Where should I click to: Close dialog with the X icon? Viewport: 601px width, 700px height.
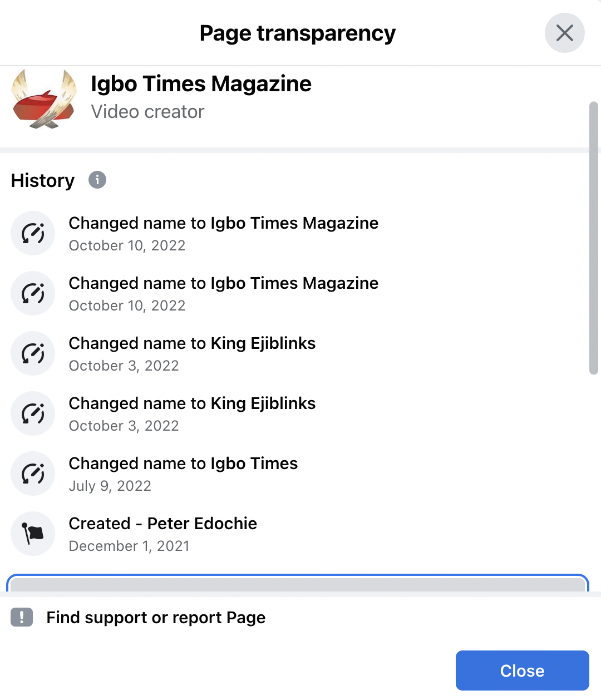(x=565, y=33)
